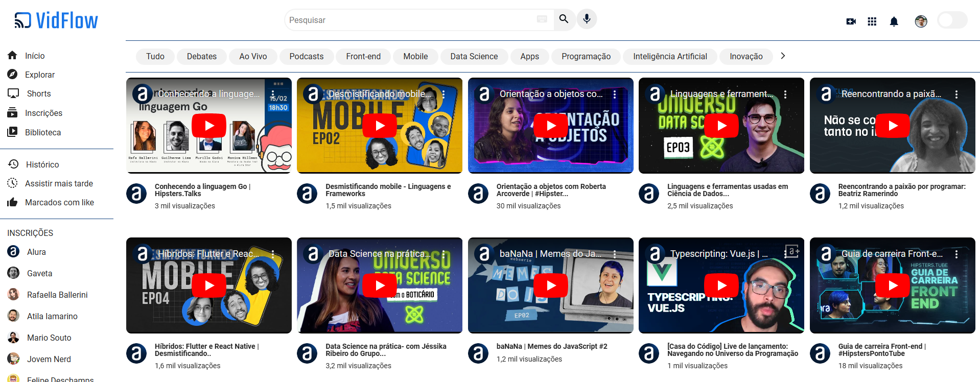Open the create video camera icon
This screenshot has width=980, height=382.
click(851, 21)
